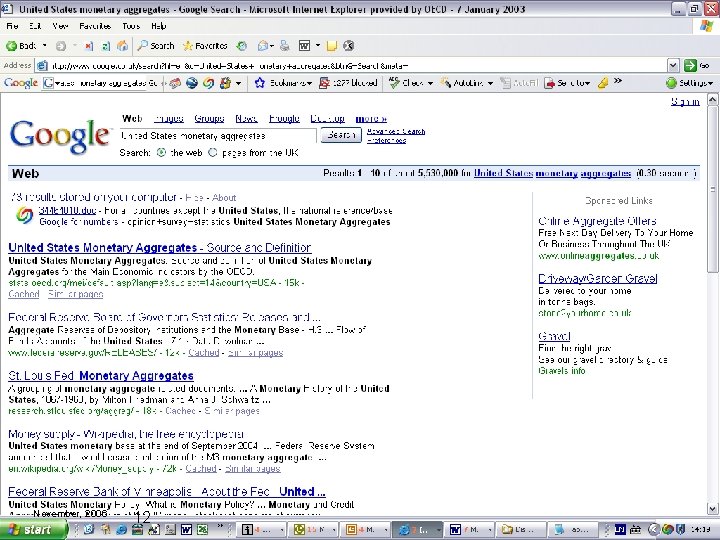720x540 pixels.
Task: Click the Mail envelope icon
Action: 263,46
